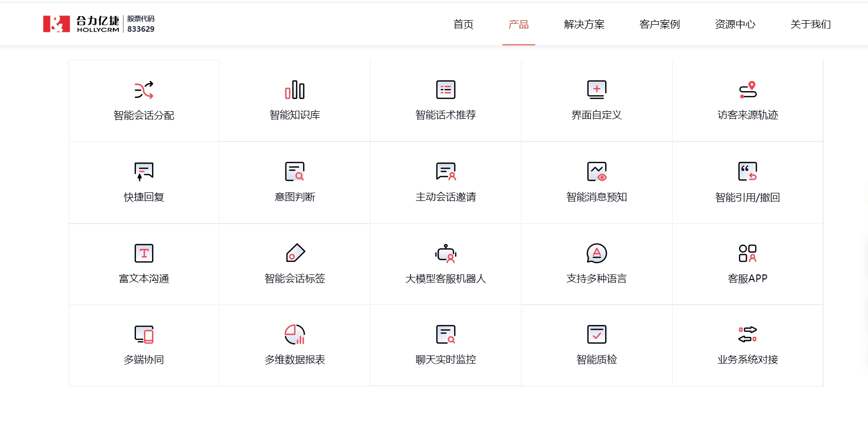Click the 合力亿捷 company name text

[x=98, y=21]
